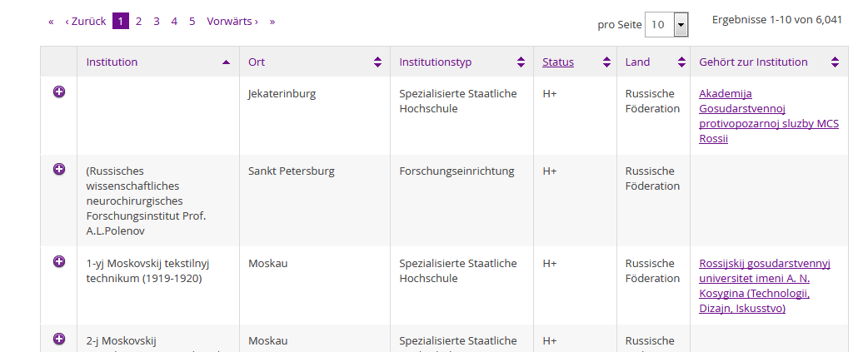Viewport: 868px width, 352px height.
Task: Click the Status column header link
Action: click(x=558, y=62)
